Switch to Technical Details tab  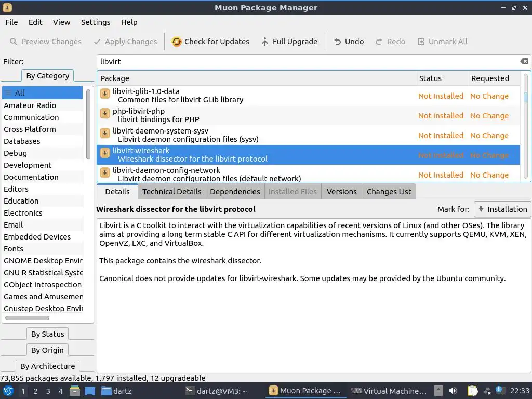171,192
